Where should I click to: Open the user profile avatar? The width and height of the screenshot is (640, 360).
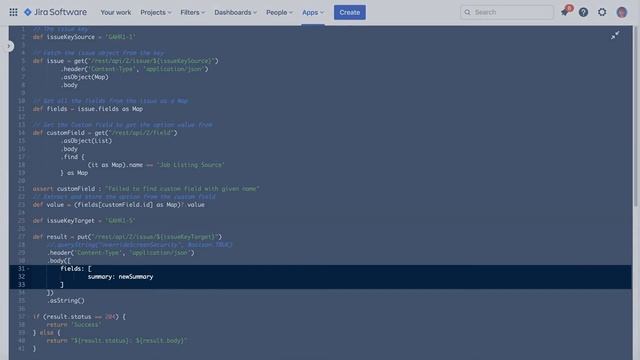click(x=622, y=12)
